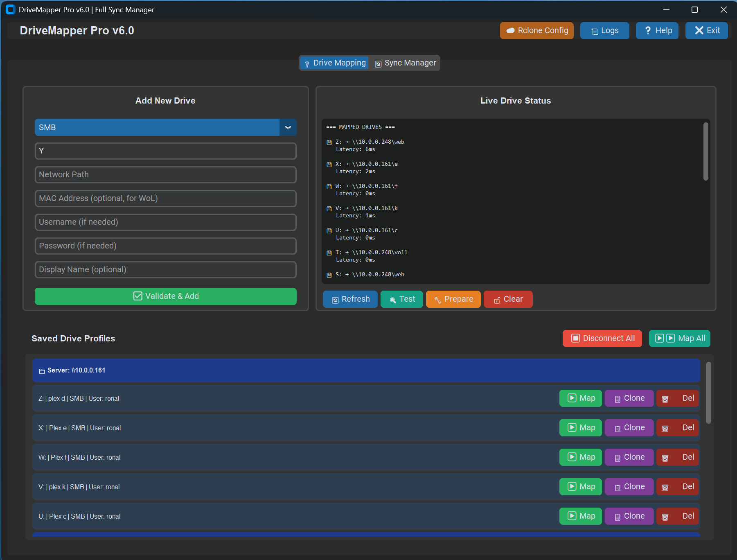The image size is (737, 560).
Task: Maximize the DriveMapper window
Action: (x=694, y=9)
